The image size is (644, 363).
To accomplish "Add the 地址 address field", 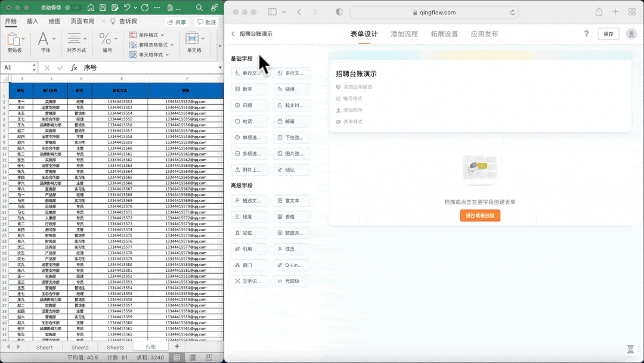I will (x=292, y=170).
